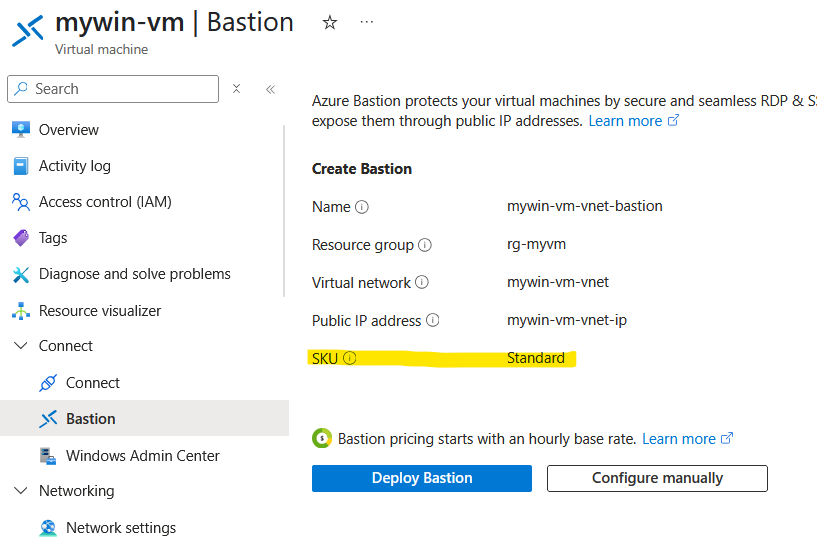
Task: Select Bastion in the sidebar
Action: click(x=144, y=418)
